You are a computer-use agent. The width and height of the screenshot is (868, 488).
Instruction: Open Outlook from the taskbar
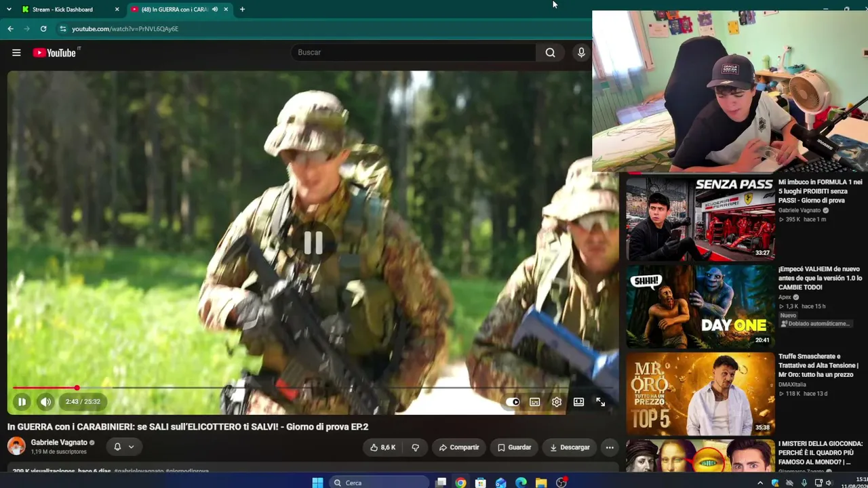tap(501, 483)
